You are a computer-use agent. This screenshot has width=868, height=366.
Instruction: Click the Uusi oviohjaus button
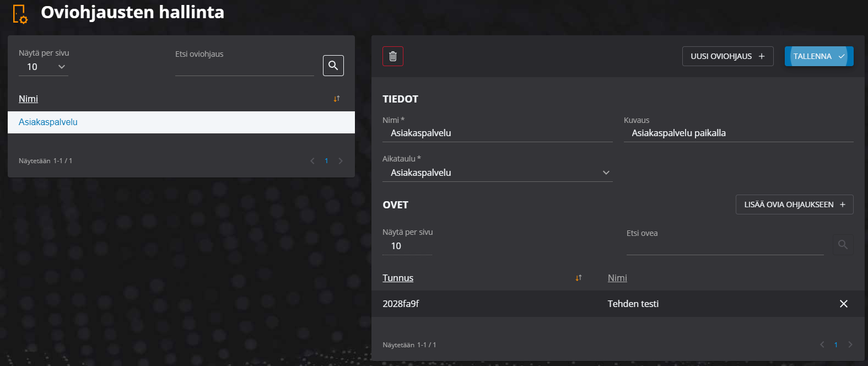point(727,56)
